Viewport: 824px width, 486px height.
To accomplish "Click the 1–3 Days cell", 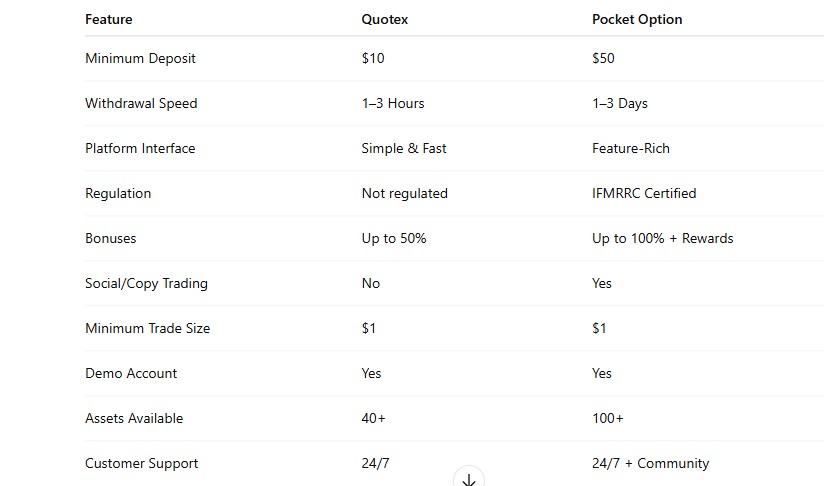I will pos(620,104).
